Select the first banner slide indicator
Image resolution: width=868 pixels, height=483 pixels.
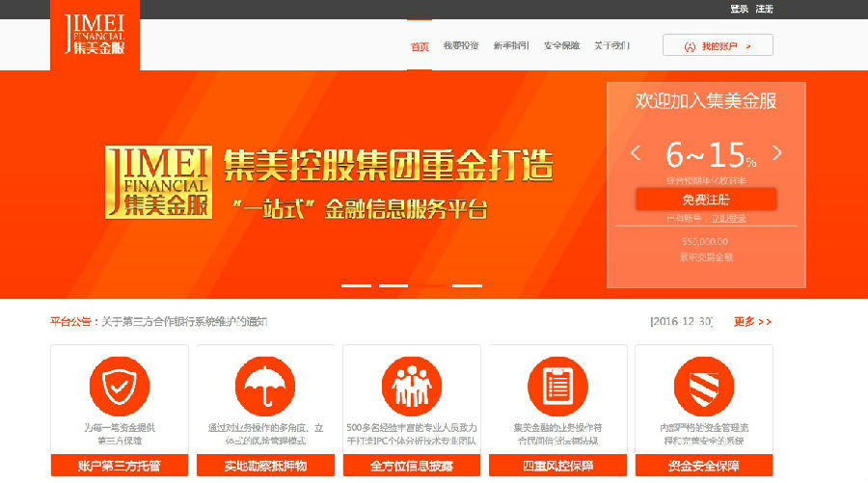pyautogui.click(x=356, y=285)
